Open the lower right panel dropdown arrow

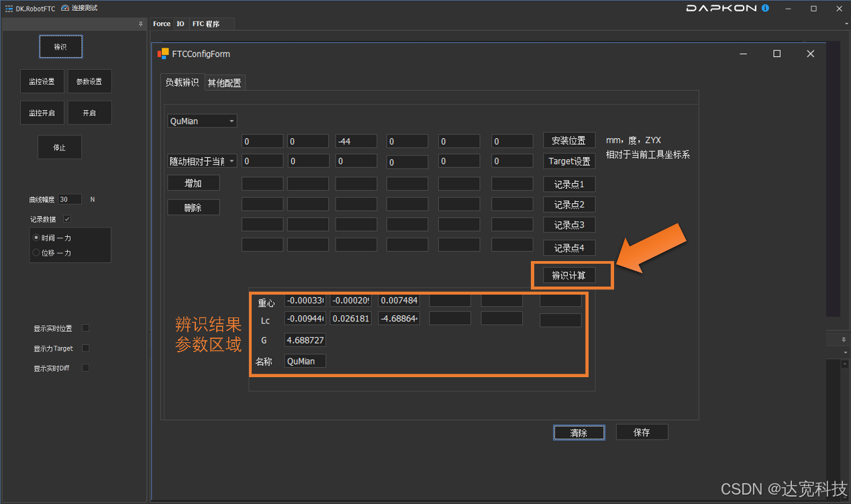(x=846, y=352)
